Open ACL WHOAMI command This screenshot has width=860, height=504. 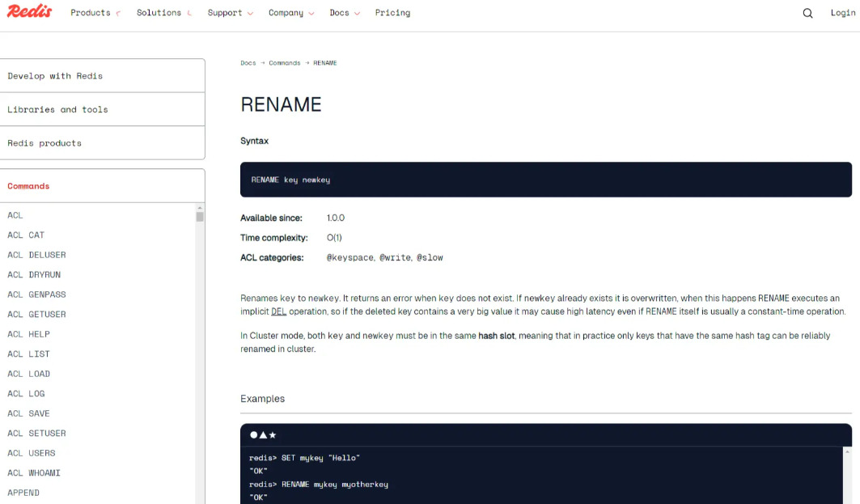(34, 472)
